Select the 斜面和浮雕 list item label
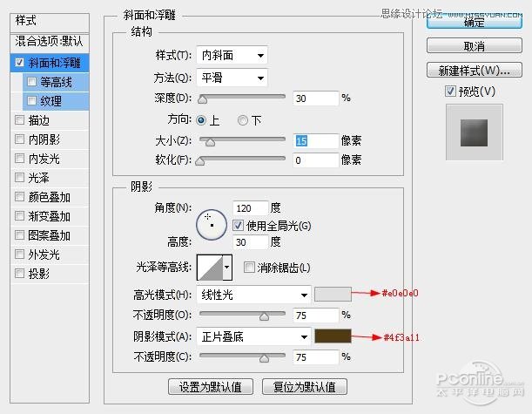Viewport: 532px width, 414px height. click(54, 63)
